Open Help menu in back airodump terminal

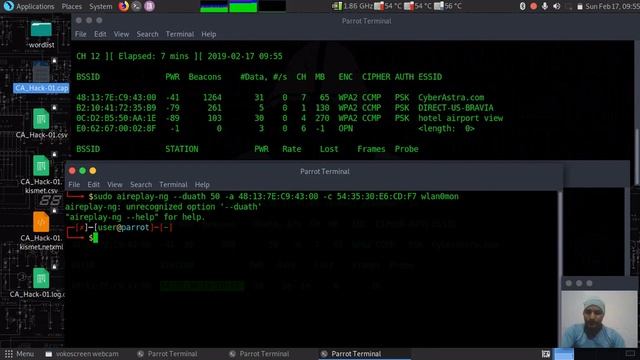[209, 34]
